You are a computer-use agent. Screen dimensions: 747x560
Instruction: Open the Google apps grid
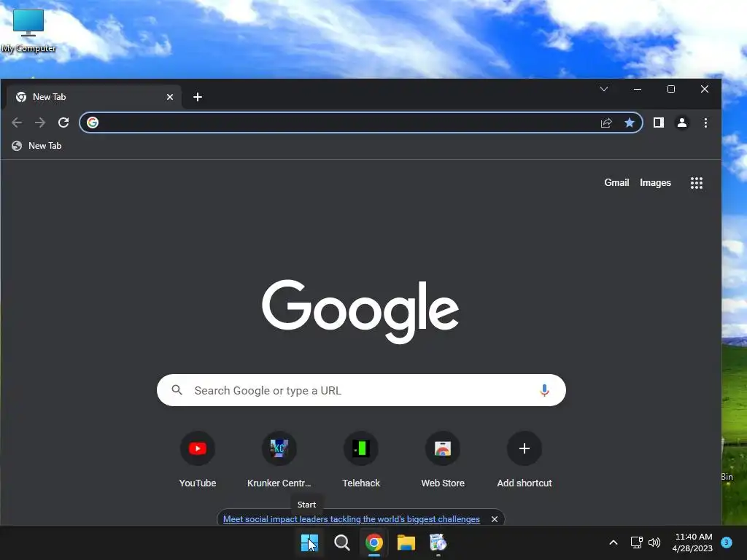pos(697,183)
